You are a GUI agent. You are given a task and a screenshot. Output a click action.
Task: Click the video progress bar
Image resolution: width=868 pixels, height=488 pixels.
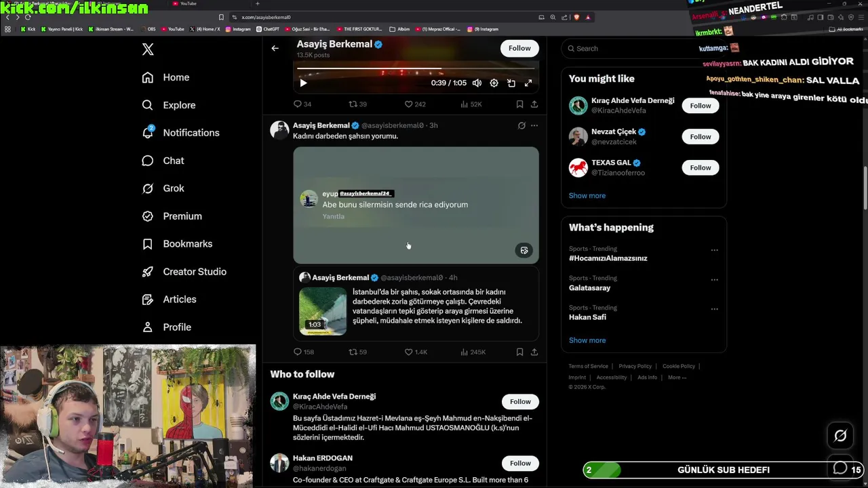(x=416, y=68)
